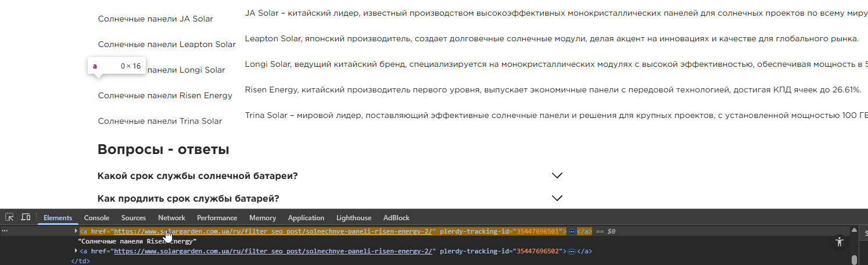This screenshot has width=868, height=265.
Task: Switch to the AdBlock tab
Action: [x=396, y=218]
